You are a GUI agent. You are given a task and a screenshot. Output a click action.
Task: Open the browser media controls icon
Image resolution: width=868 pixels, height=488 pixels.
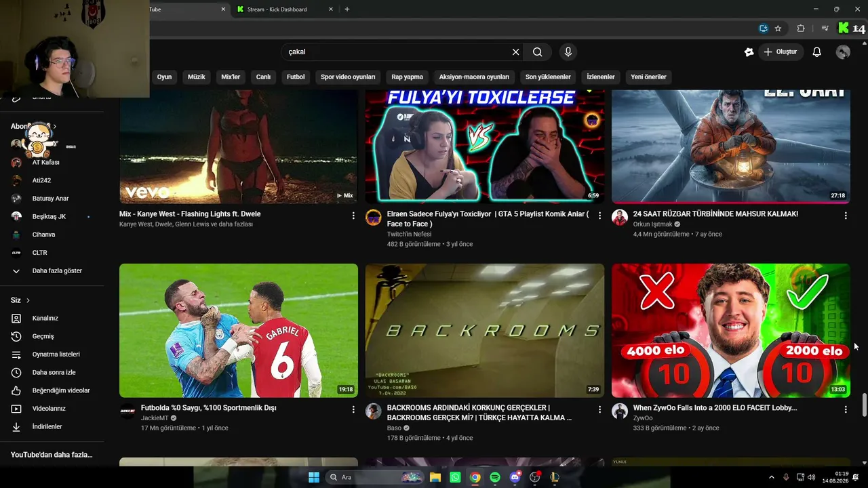pos(825,28)
